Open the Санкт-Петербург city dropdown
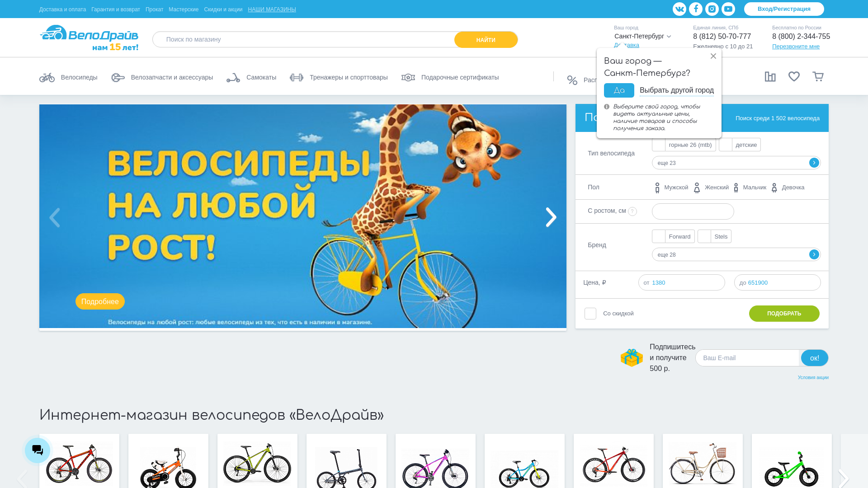The image size is (868, 488). tap(642, 36)
